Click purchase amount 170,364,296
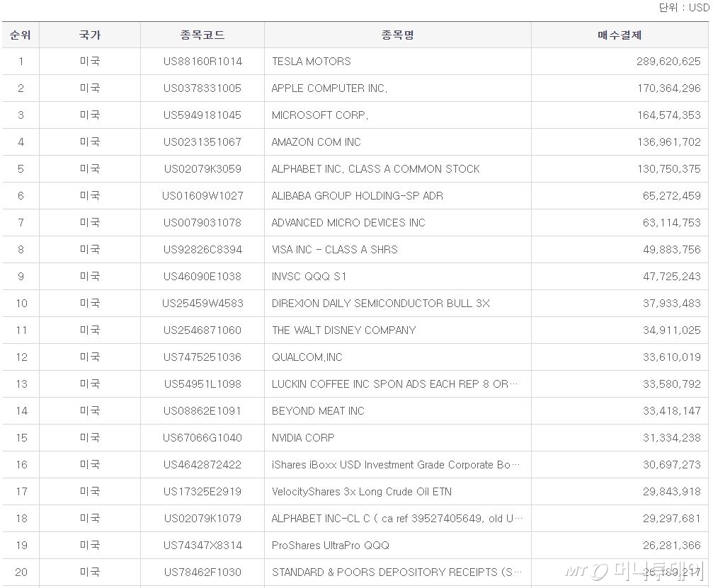 pos(669,88)
